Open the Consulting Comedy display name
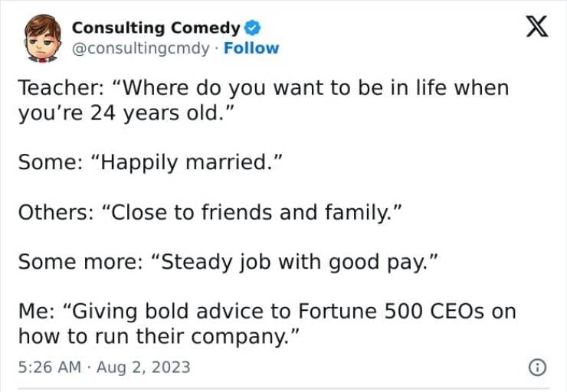The width and height of the screenshot is (567, 392). pos(156,28)
